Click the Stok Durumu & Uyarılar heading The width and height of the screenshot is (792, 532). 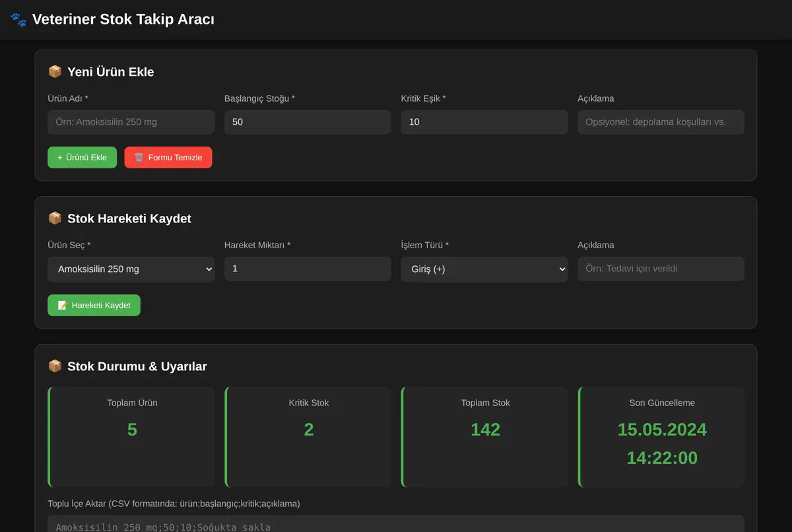(x=137, y=366)
